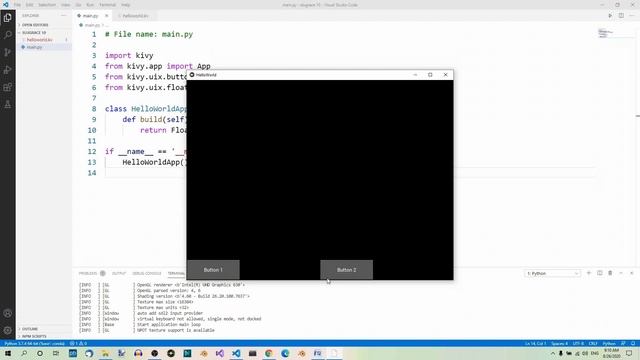Image resolution: width=640 pixels, height=360 pixels.
Task: Open purple Visual Studio icon on taskbar
Action: (x=220, y=353)
